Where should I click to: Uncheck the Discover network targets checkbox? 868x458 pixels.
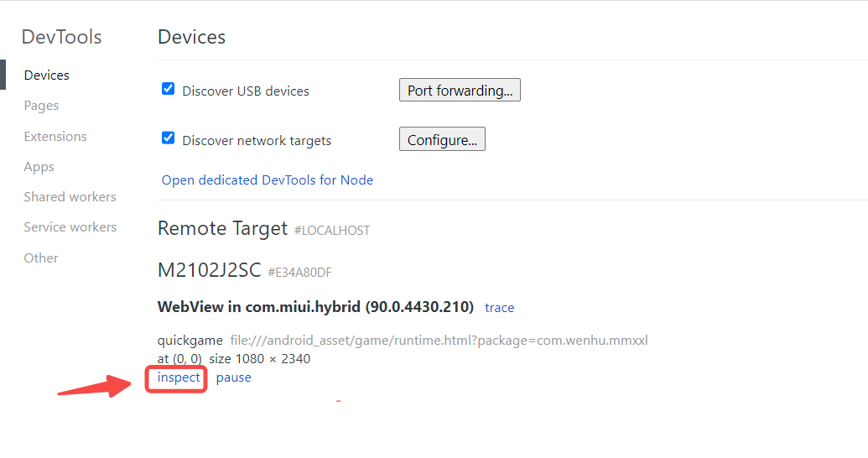168,138
